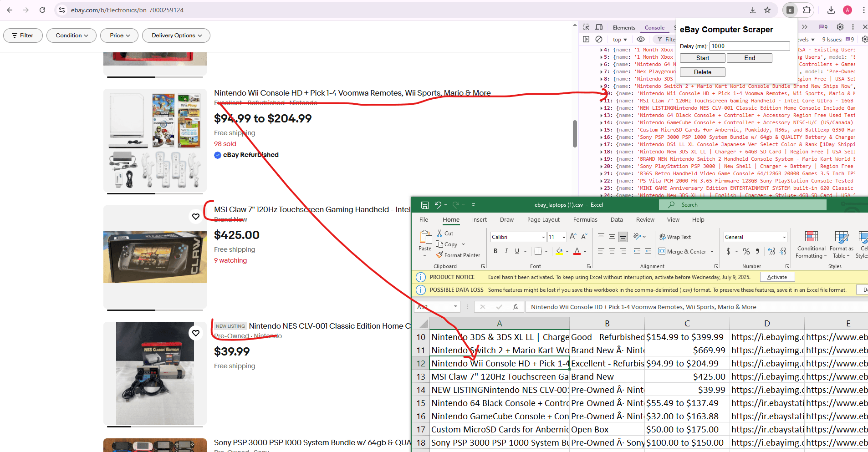
Task: Reload the eBay page
Action: (x=42, y=10)
